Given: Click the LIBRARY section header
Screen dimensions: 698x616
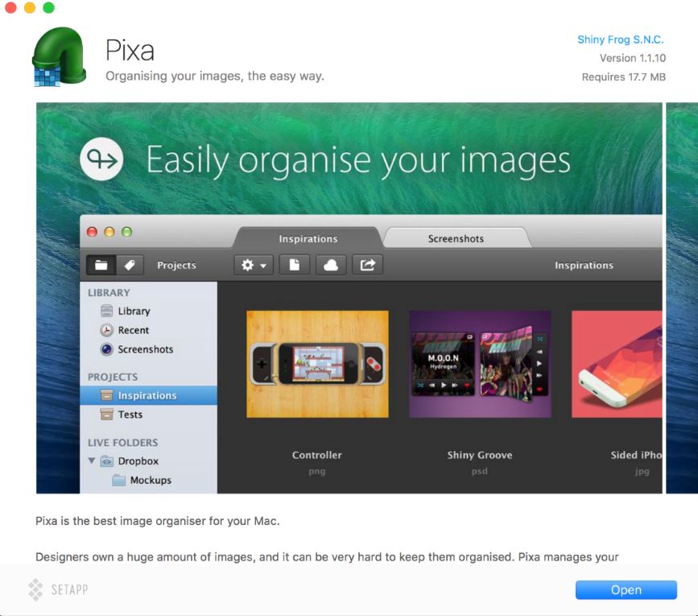Looking at the screenshot, I should (x=109, y=293).
